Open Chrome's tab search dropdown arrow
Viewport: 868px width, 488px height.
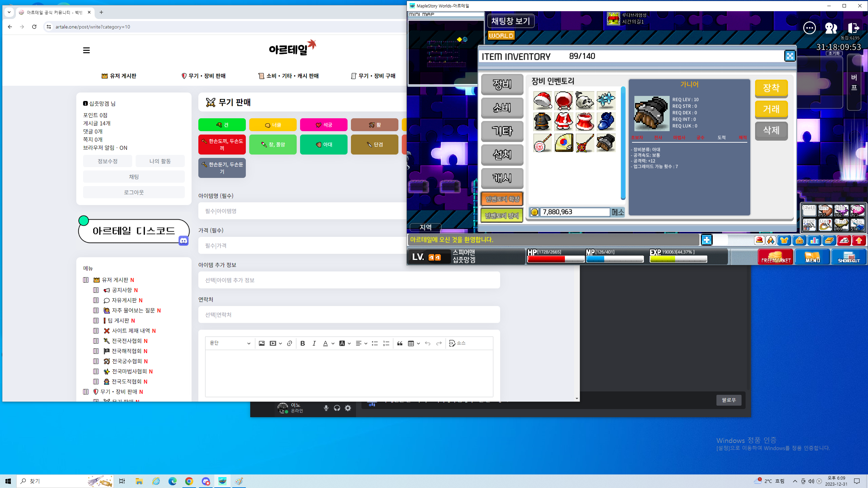(x=9, y=12)
